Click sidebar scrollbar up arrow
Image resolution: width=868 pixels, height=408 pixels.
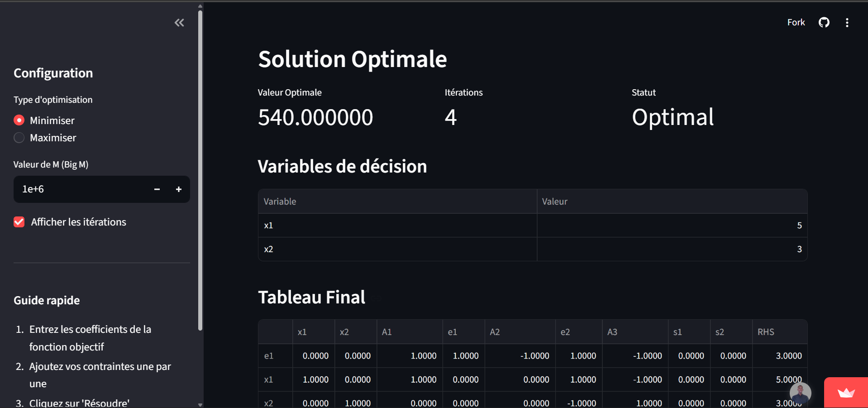(200, 6)
